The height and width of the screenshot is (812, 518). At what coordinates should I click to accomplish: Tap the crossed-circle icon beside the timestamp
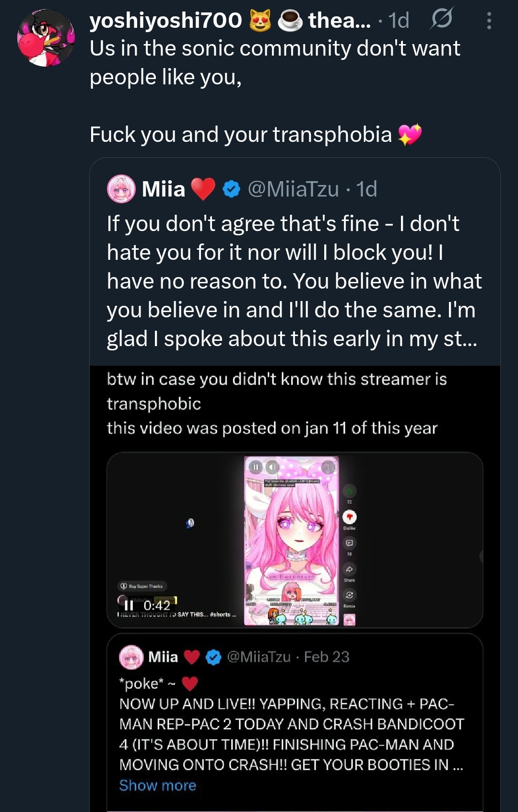tap(441, 19)
